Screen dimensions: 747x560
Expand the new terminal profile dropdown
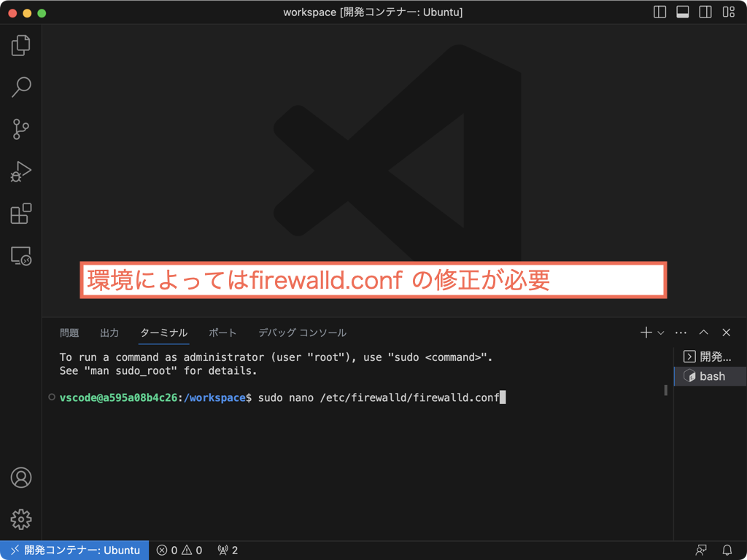pos(661,332)
